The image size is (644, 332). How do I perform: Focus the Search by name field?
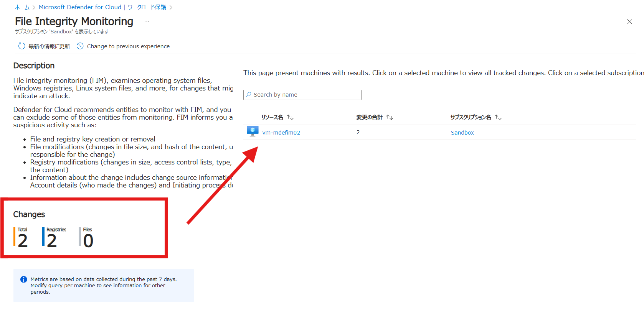coord(302,95)
